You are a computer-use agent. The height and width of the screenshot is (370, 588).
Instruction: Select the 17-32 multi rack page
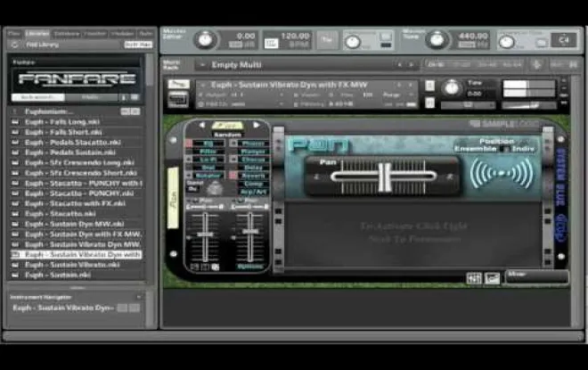(461, 65)
